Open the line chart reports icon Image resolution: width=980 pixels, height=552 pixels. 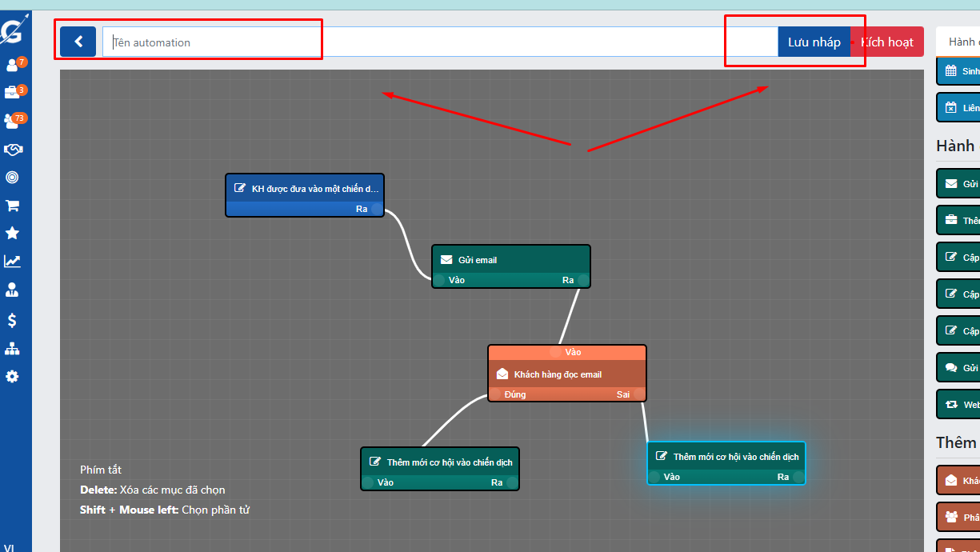tap(13, 261)
